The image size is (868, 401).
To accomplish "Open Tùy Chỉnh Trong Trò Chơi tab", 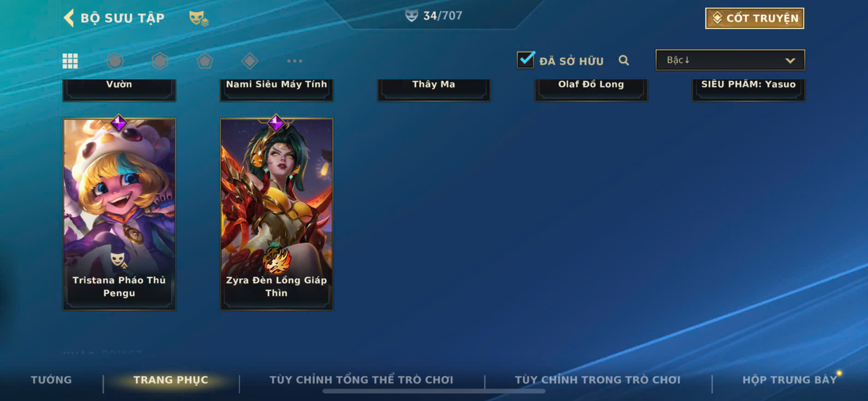I will [597, 380].
